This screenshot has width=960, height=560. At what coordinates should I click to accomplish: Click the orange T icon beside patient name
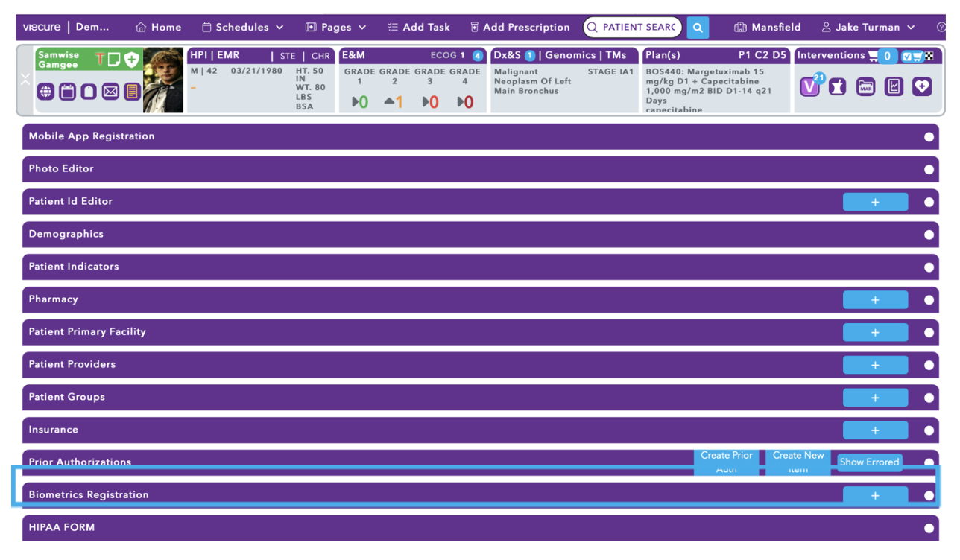[99, 60]
